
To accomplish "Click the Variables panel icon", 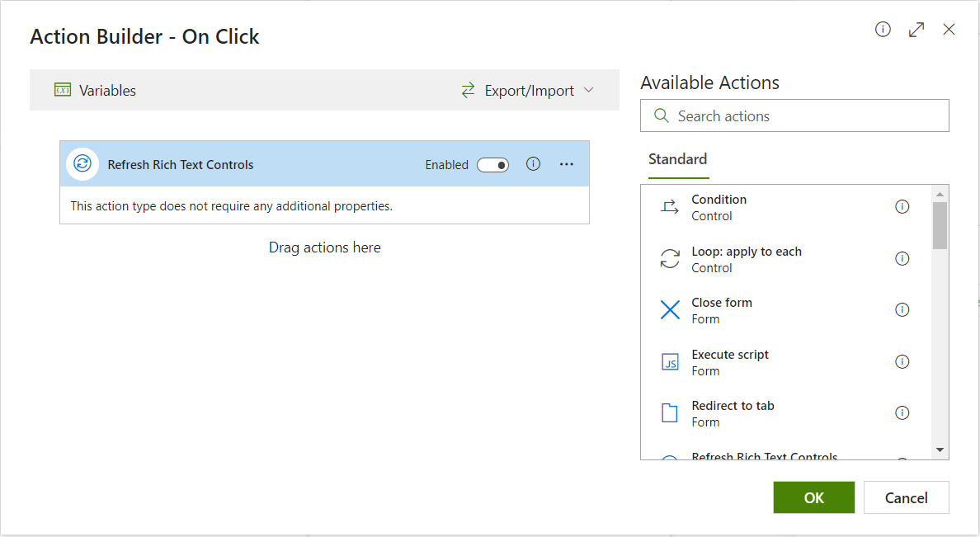I will (63, 90).
